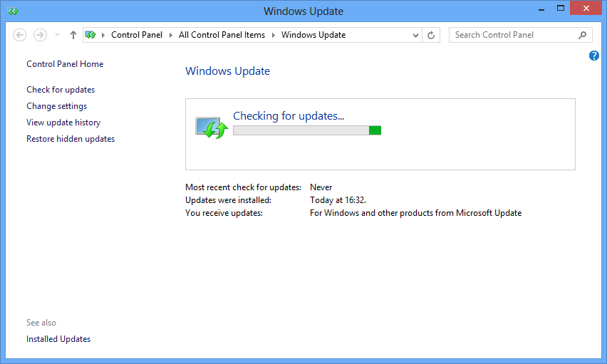Open help with the question mark icon
This screenshot has width=607, height=364.
coord(594,56)
